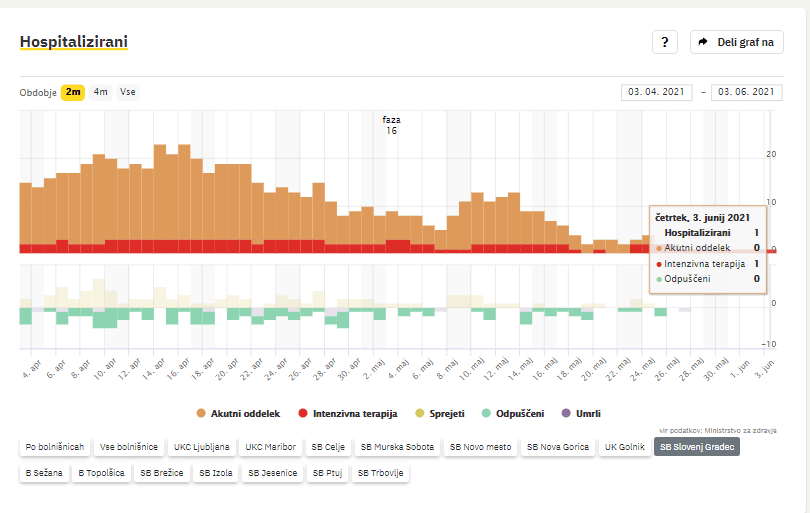Click the orange Akutni oddelek legend dot
The height and width of the screenshot is (513, 810).
(x=201, y=413)
